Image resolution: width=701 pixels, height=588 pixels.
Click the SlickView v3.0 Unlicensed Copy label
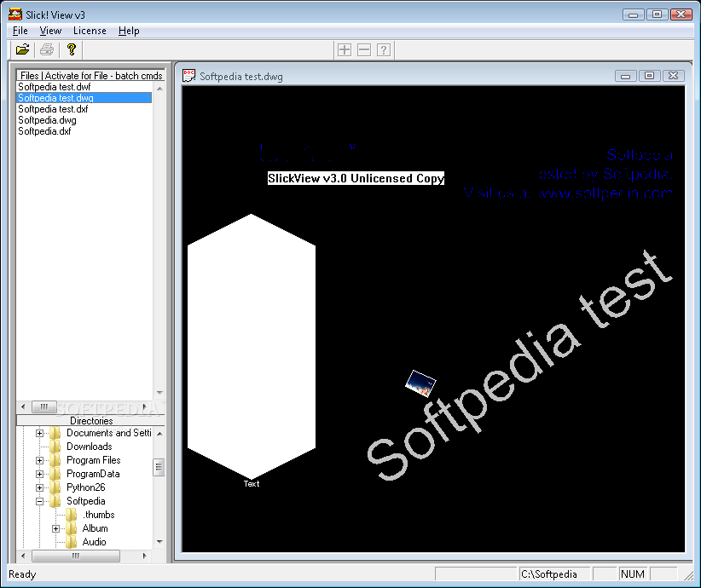point(356,178)
